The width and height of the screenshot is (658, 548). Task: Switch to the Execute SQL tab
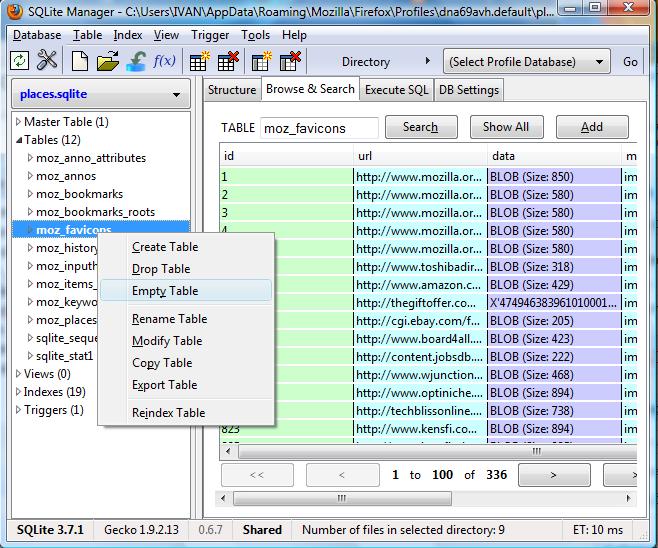(397, 90)
